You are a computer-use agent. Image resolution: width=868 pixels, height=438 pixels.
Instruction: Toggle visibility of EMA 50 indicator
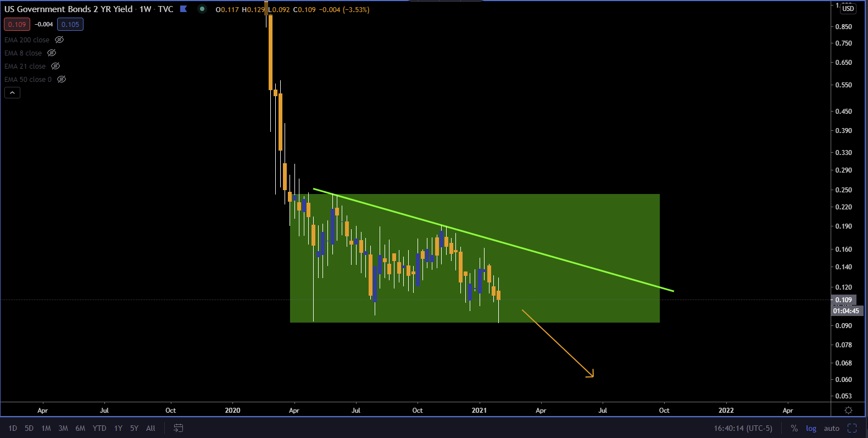[62, 80]
